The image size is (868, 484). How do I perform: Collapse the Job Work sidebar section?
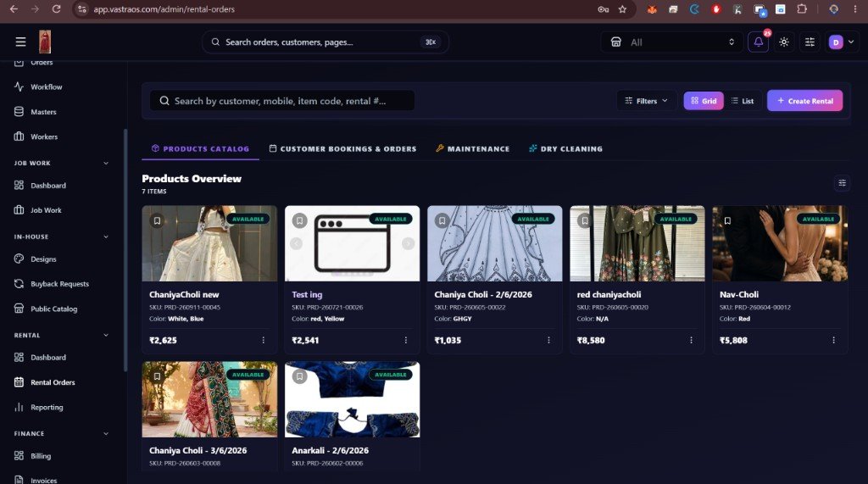tap(106, 164)
